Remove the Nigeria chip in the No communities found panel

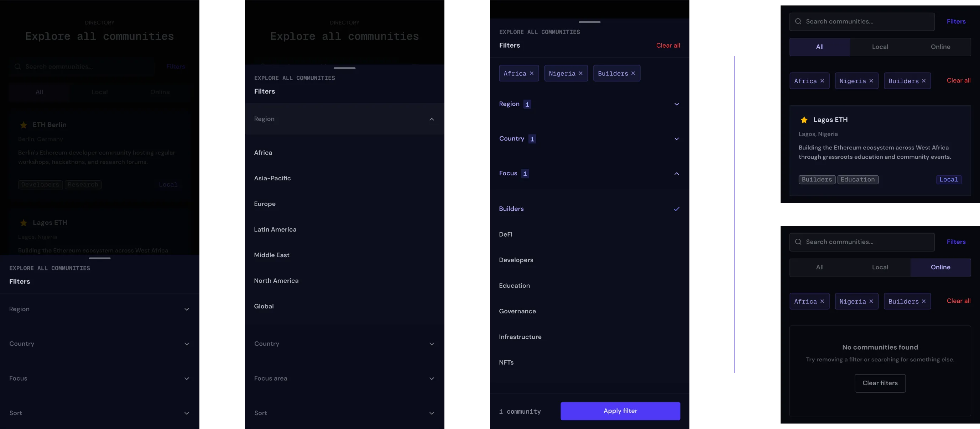(871, 301)
